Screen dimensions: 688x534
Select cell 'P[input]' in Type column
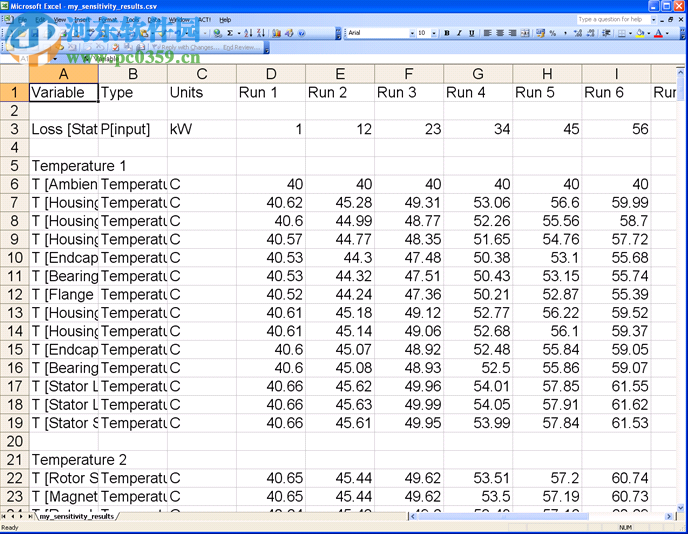click(133, 129)
